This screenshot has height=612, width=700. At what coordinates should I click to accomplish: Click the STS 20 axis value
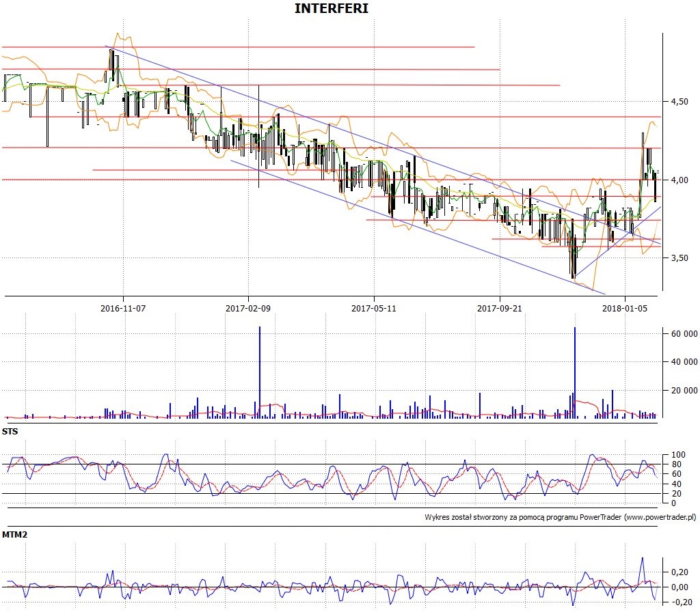pyautogui.click(x=676, y=493)
